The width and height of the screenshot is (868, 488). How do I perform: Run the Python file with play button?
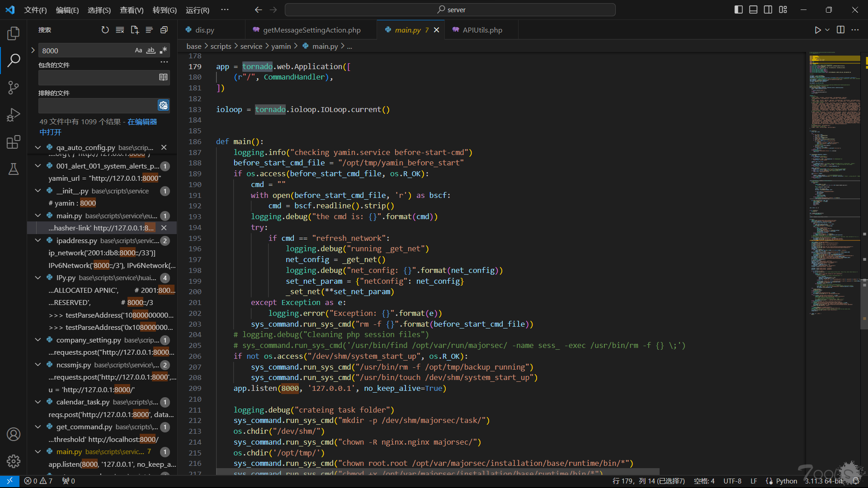(817, 30)
